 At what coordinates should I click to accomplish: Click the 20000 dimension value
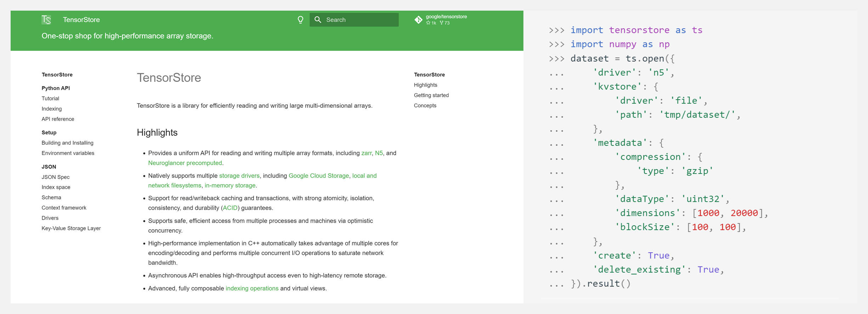coord(744,213)
